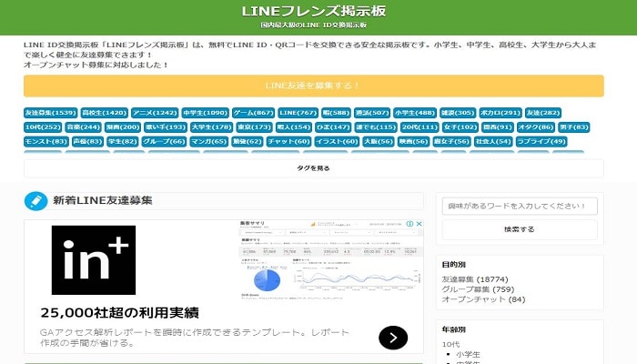This screenshot has height=364, width=637.
Task: Select the ゲーム(867) tag
Action: [x=254, y=113]
